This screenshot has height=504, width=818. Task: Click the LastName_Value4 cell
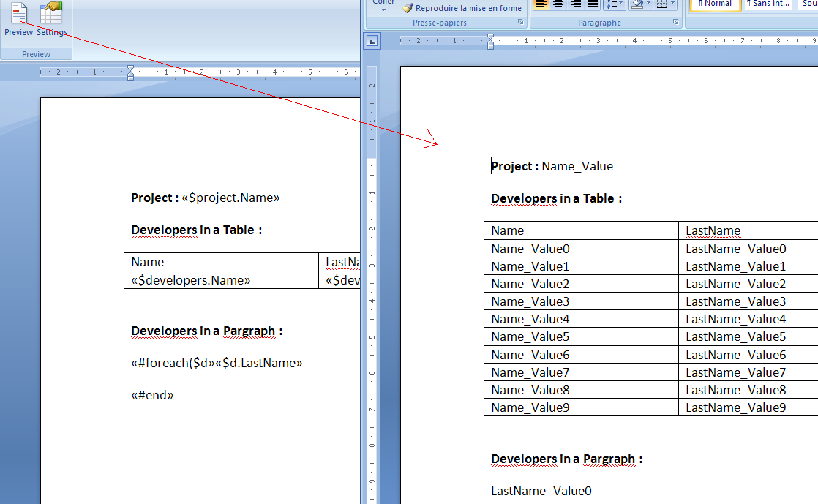748,320
